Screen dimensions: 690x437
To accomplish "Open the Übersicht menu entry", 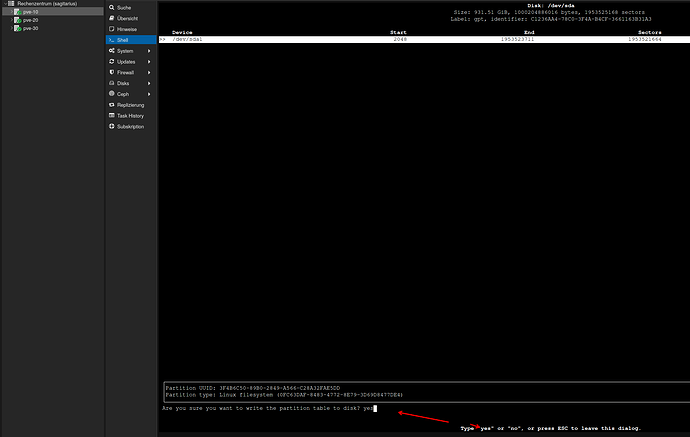I will [x=131, y=18].
